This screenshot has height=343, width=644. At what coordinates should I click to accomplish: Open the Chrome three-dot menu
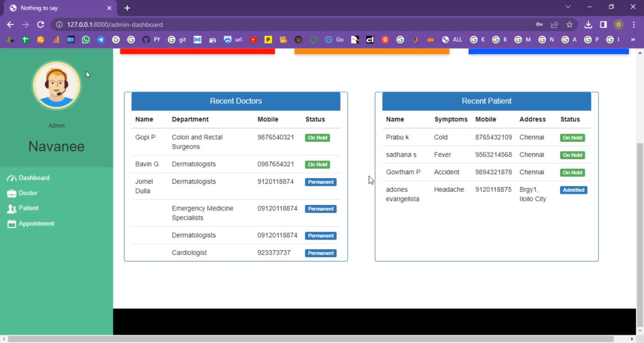pyautogui.click(x=634, y=24)
